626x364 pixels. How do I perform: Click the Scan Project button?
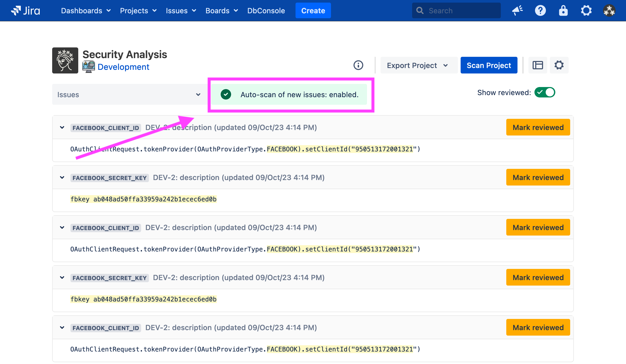tap(489, 65)
